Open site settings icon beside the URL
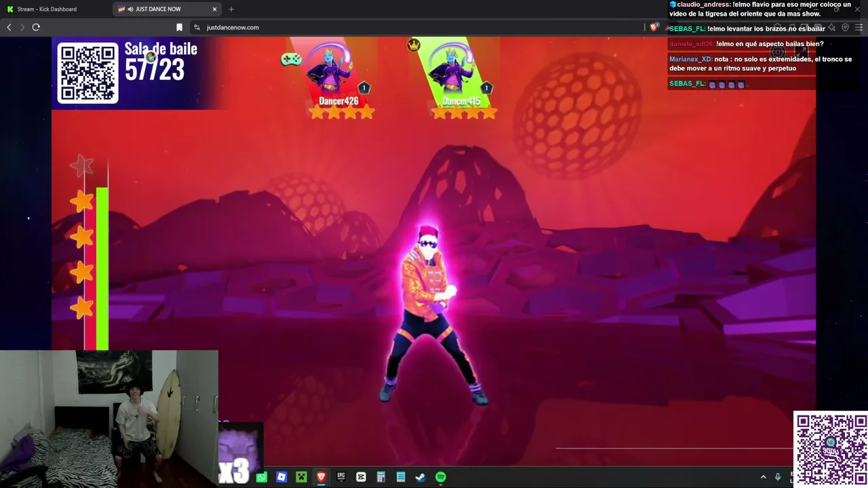Screen dimensions: 868x488 [x=197, y=27]
